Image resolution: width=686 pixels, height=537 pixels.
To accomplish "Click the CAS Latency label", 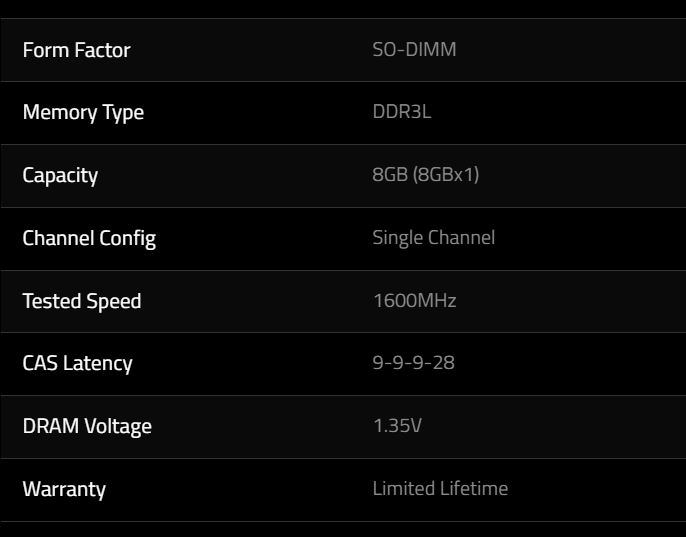I will point(77,364).
